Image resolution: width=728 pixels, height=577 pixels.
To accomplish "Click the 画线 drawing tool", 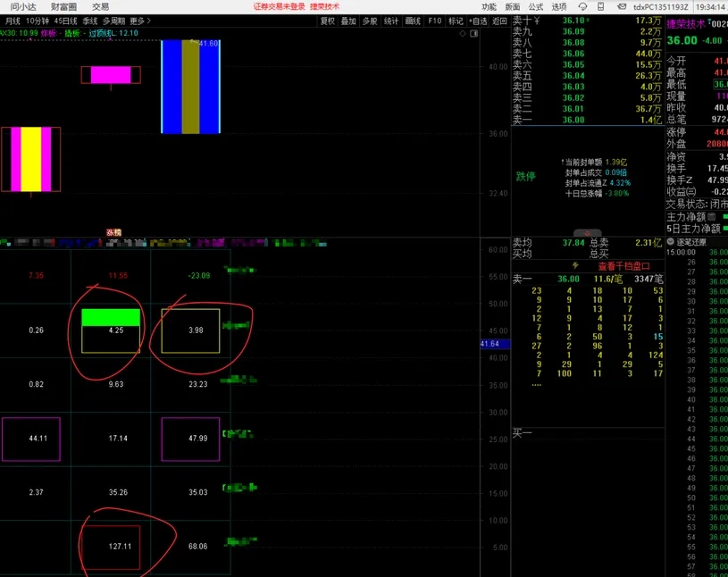I will click(x=413, y=21).
